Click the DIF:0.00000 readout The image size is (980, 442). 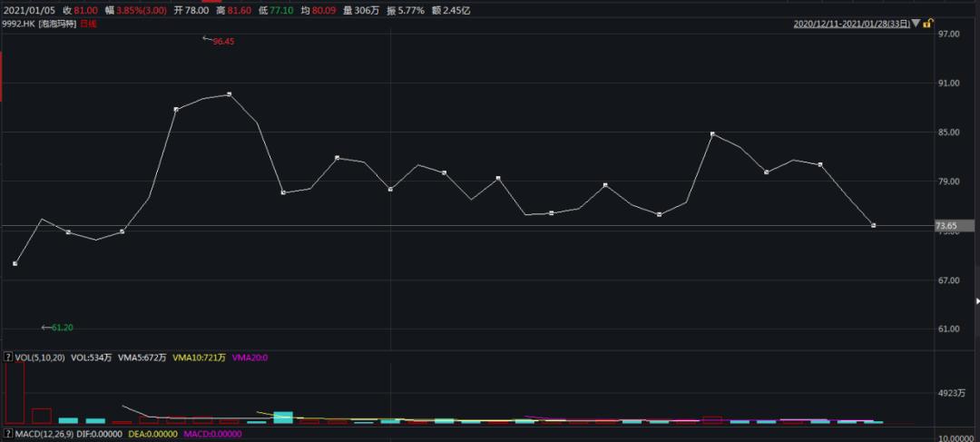[101, 433]
